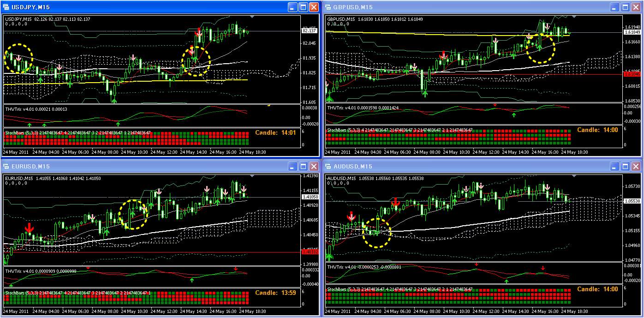Click '24 May 2011' date label in AUDUSD chart
Image resolution: width=644 pixels, height=318 pixels.
(x=339, y=311)
